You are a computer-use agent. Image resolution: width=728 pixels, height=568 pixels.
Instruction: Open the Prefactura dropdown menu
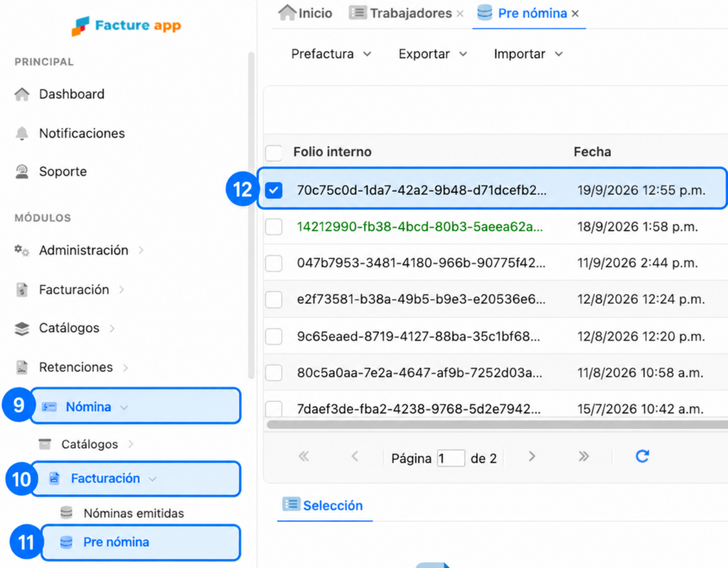(331, 54)
